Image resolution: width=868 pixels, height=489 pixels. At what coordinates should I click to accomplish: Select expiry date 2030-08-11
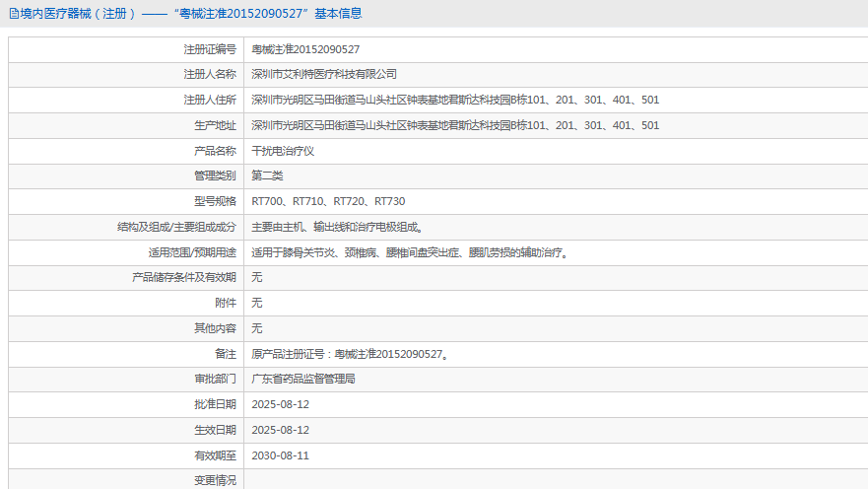[x=280, y=455]
